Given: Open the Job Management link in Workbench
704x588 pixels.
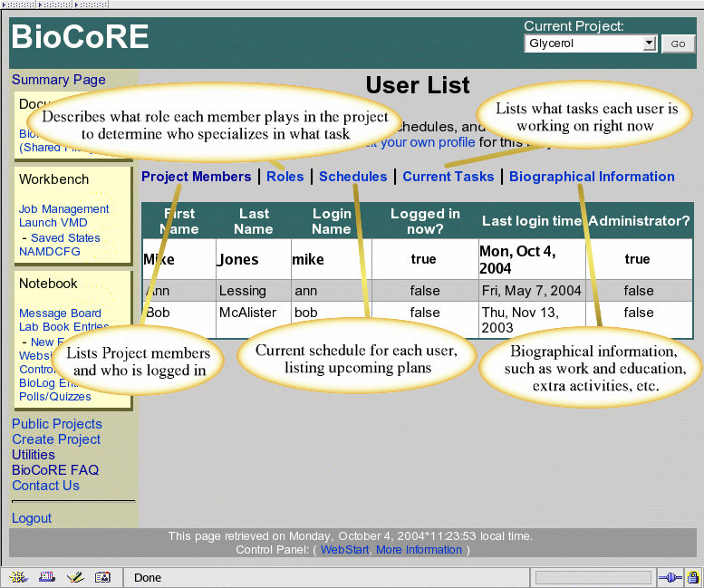Looking at the screenshot, I should pyautogui.click(x=63, y=208).
